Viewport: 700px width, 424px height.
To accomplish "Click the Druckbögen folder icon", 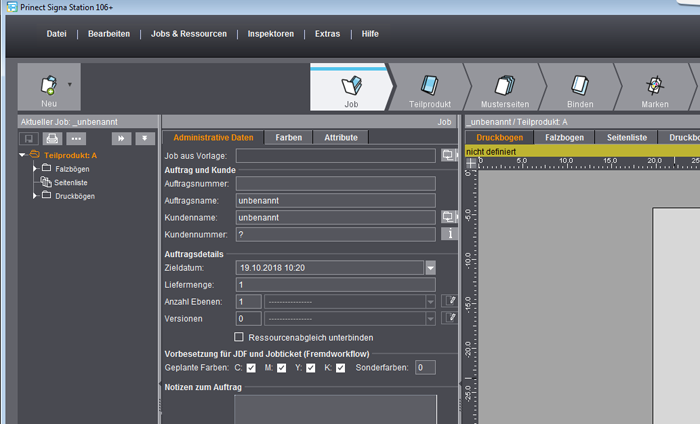I will pos(46,195).
